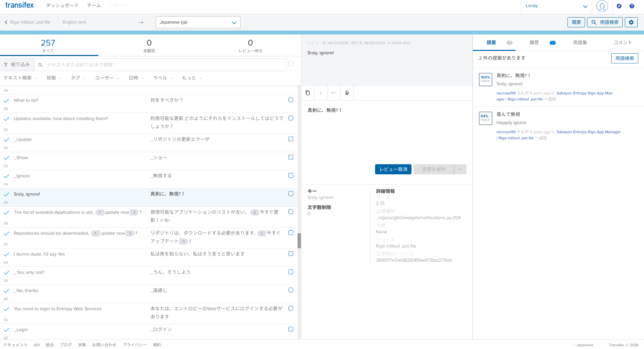
Task: Switch to the 履歴 history tab
Action: click(534, 42)
